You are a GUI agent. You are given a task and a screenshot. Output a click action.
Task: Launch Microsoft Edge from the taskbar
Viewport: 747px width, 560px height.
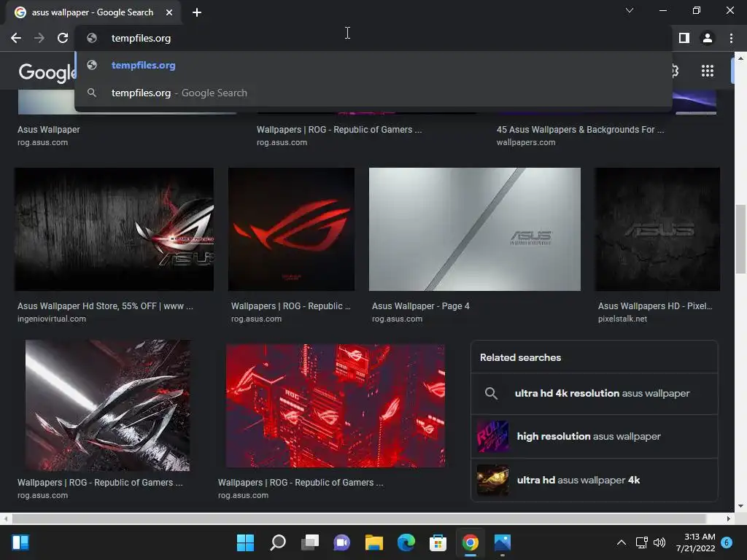tap(406, 542)
